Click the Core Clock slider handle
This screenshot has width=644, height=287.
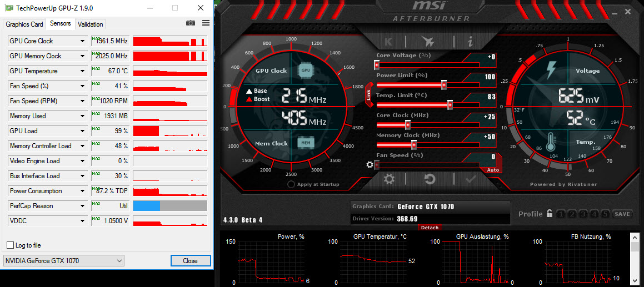408,125
